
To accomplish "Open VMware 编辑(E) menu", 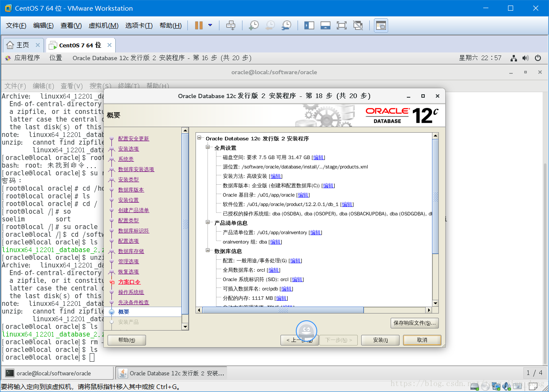I will click(x=44, y=26).
